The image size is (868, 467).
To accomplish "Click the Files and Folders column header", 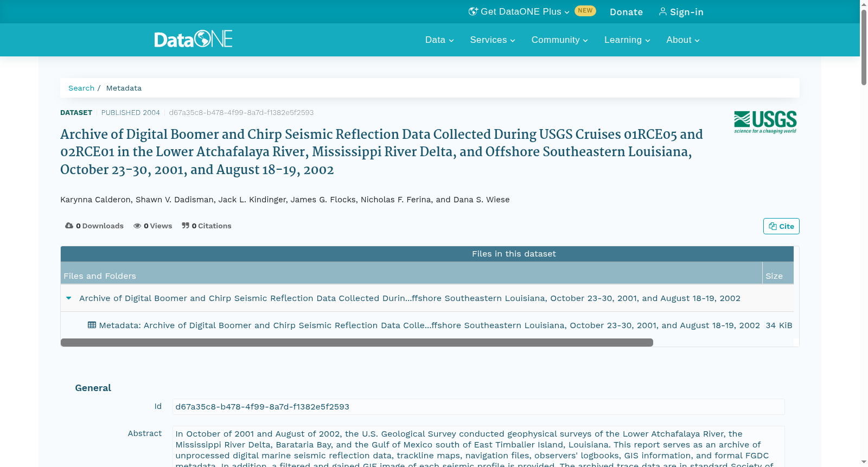I will pos(411,273).
